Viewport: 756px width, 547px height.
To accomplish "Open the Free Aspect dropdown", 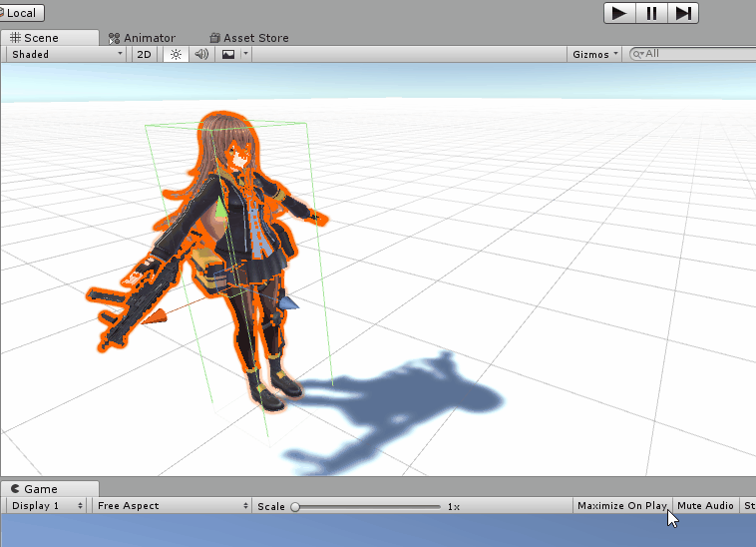I will 172,506.
